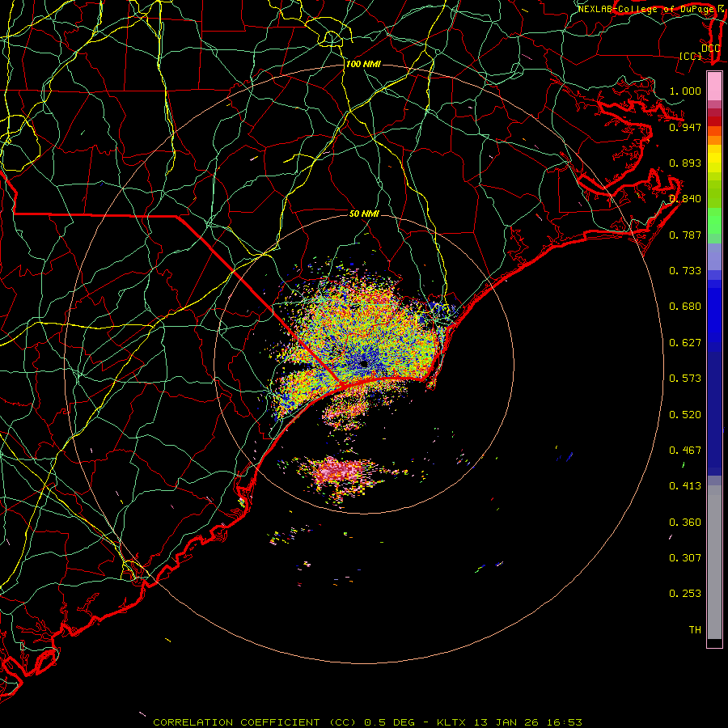Viewport: 728px width, 728px height.
Task: Select the red segment of the color bar
Action: [x=714, y=121]
